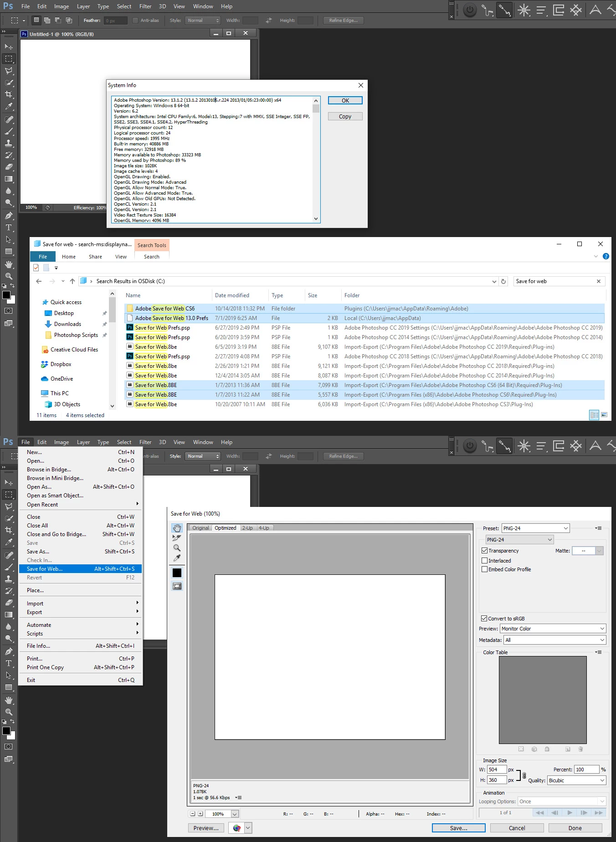The image size is (616, 842).
Task: Open the Share tab in Explorer ribbon
Action: (x=95, y=257)
